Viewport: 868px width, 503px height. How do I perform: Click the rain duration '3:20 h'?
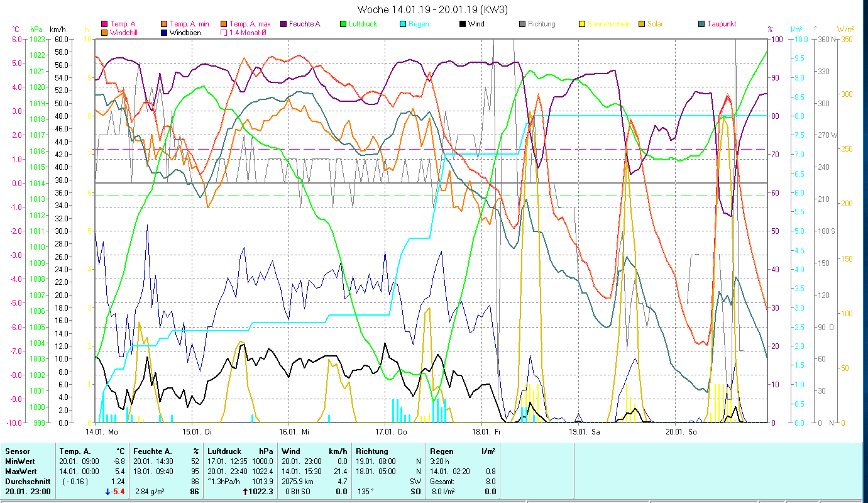[441, 462]
